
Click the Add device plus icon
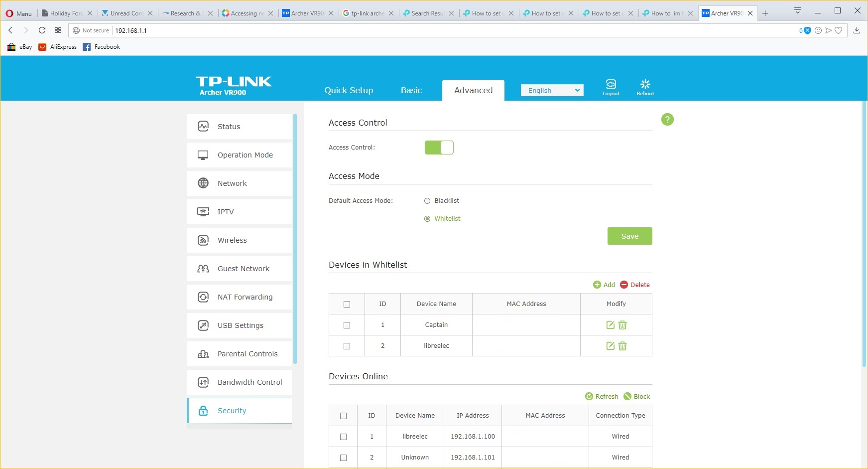tap(597, 285)
